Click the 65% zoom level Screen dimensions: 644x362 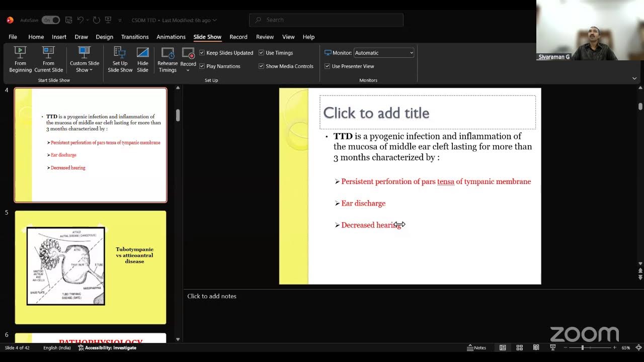[x=626, y=347]
